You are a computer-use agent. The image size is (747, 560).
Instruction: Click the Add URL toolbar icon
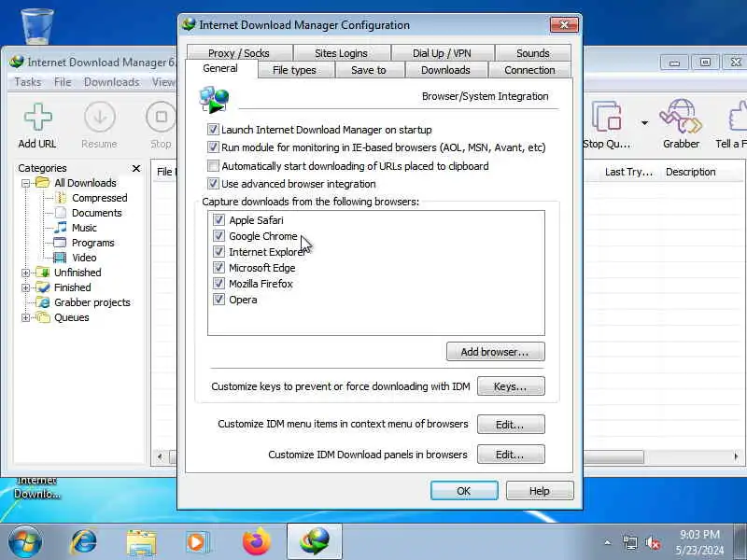pyautogui.click(x=37, y=118)
